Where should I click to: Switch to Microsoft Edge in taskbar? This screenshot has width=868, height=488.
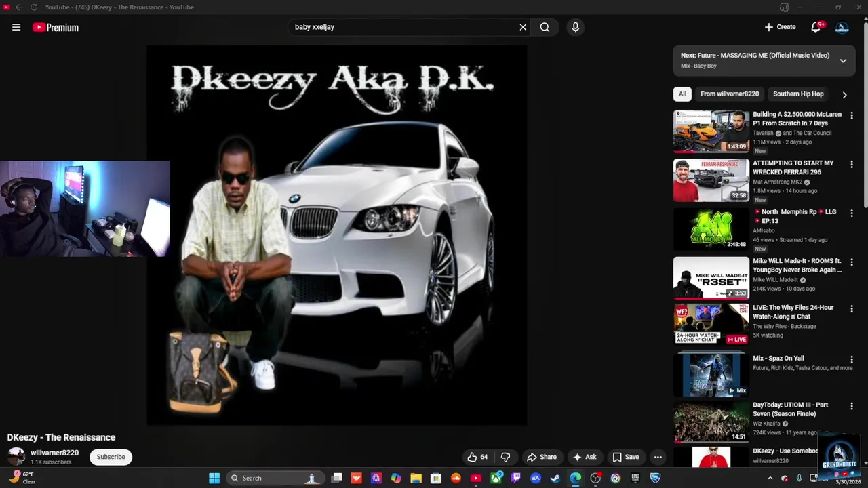(575, 479)
